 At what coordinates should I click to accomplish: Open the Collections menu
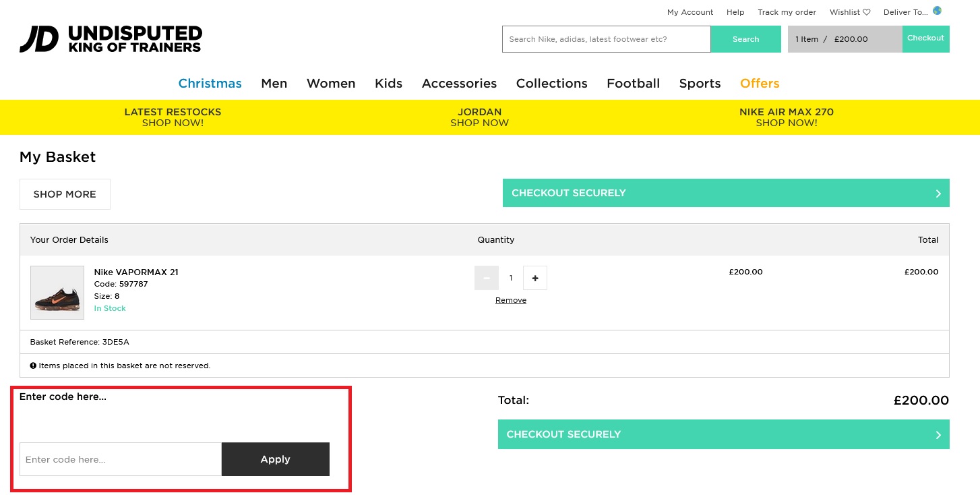pos(552,84)
